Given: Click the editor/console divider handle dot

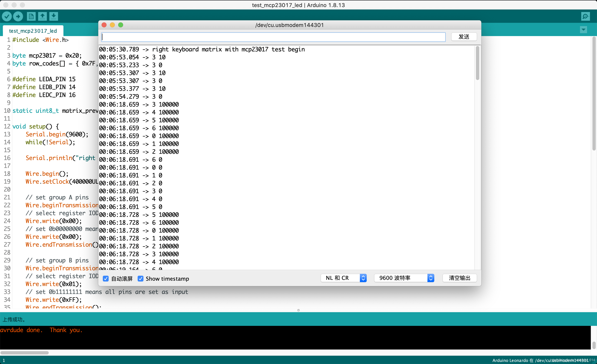Looking at the screenshot, I should coord(298,310).
